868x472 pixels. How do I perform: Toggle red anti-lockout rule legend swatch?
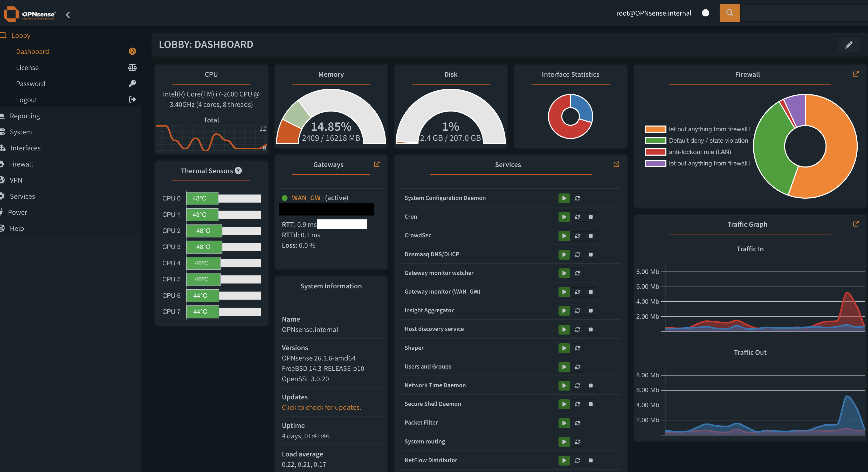[655, 152]
